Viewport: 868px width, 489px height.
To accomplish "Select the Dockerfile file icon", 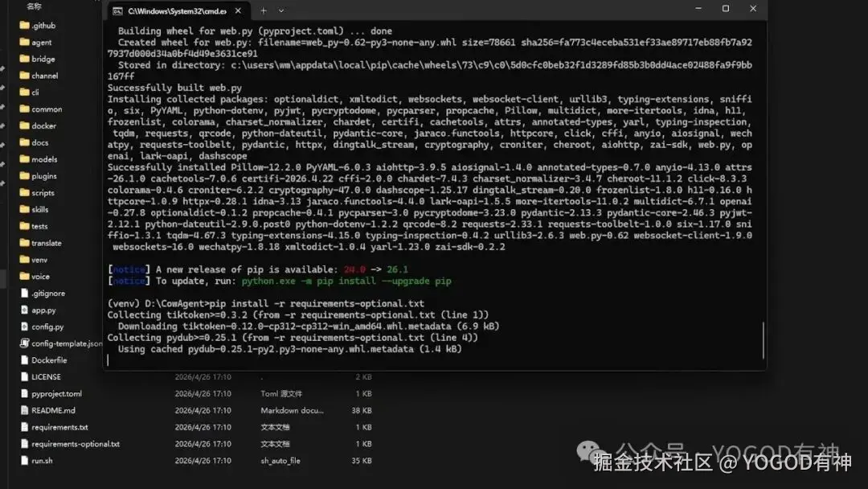I will [24, 360].
